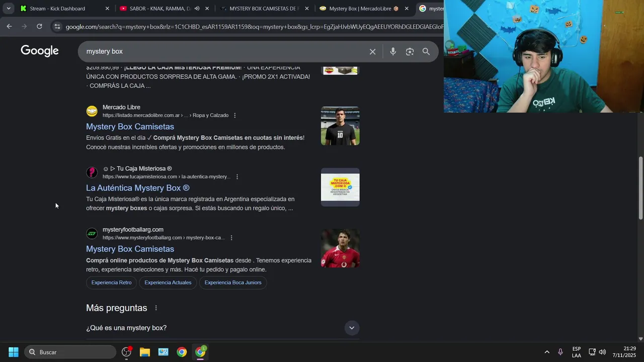
Task: Switch to the Stream - Kick Dashboard tab
Action: (x=57, y=9)
